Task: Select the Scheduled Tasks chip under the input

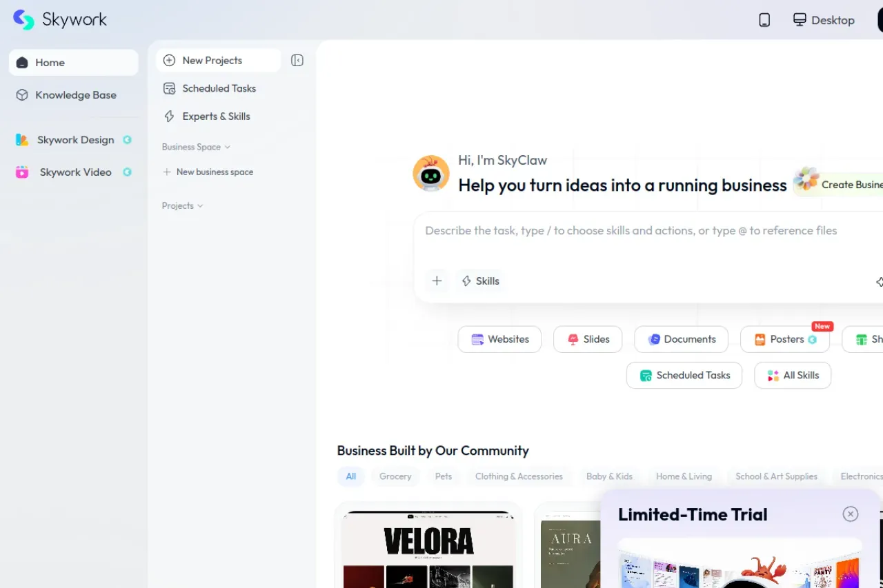Action: 684,375
